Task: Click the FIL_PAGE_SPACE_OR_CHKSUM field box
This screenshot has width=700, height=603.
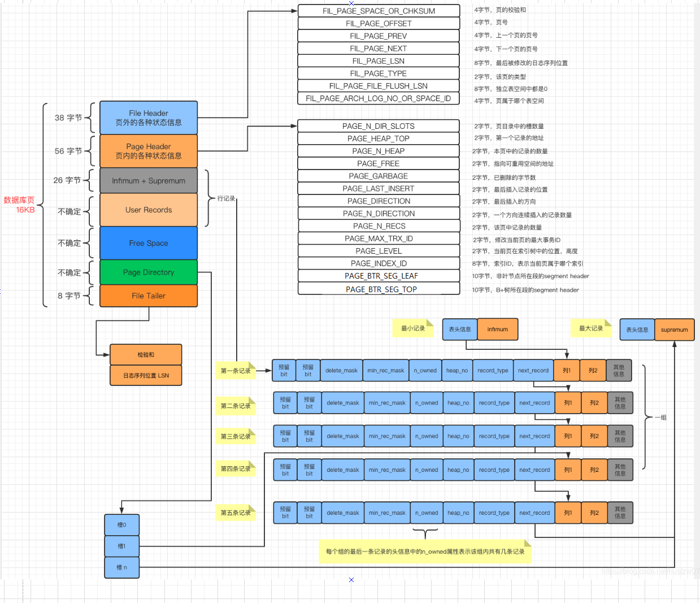Action: [379, 11]
